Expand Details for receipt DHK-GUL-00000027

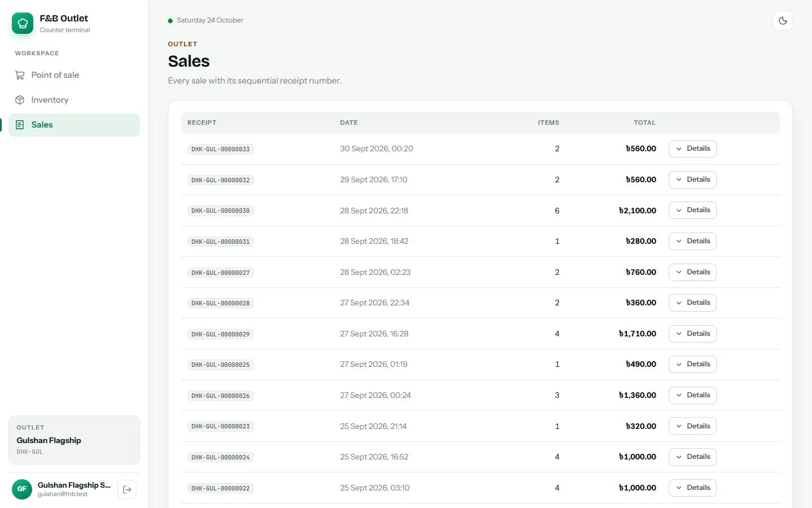[692, 272]
